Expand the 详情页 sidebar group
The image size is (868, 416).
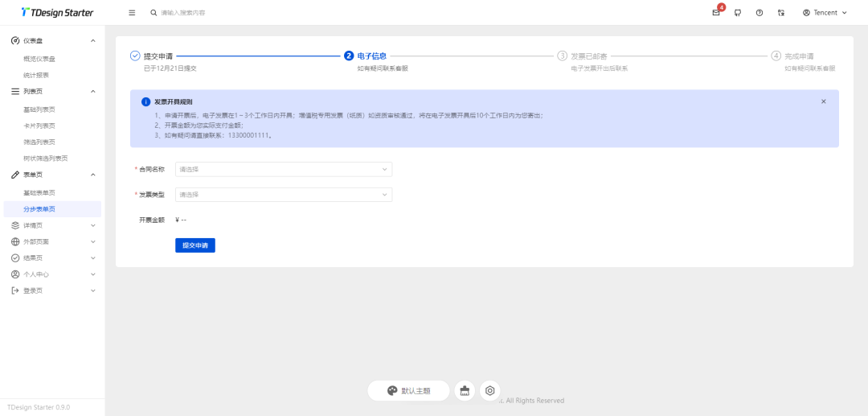[52, 225]
